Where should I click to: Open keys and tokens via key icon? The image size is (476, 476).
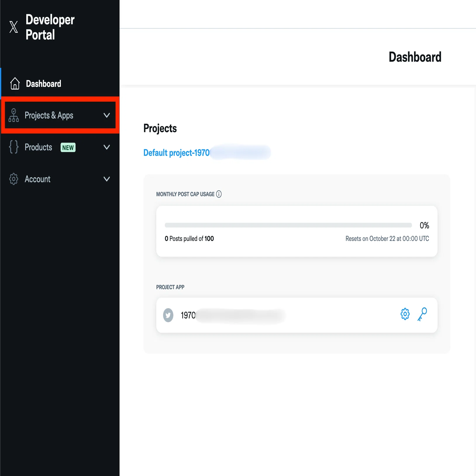pyautogui.click(x=422, y=314)
